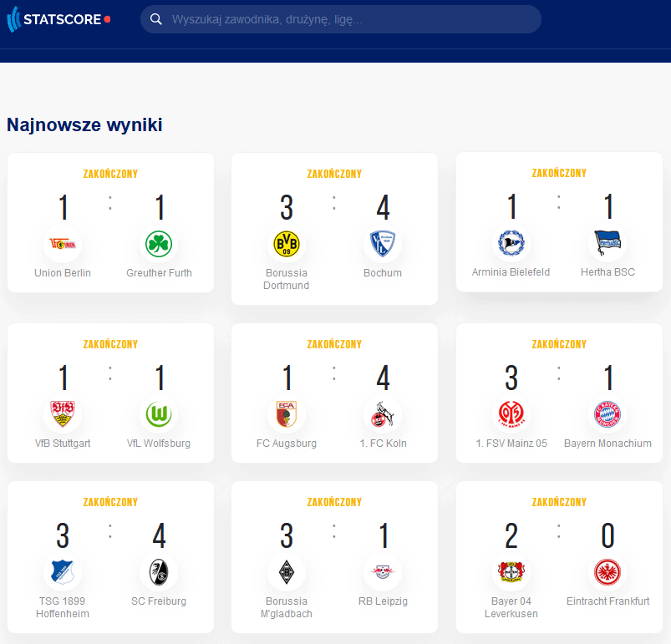Click the VfB Stuttgart team name

point(63,443)
